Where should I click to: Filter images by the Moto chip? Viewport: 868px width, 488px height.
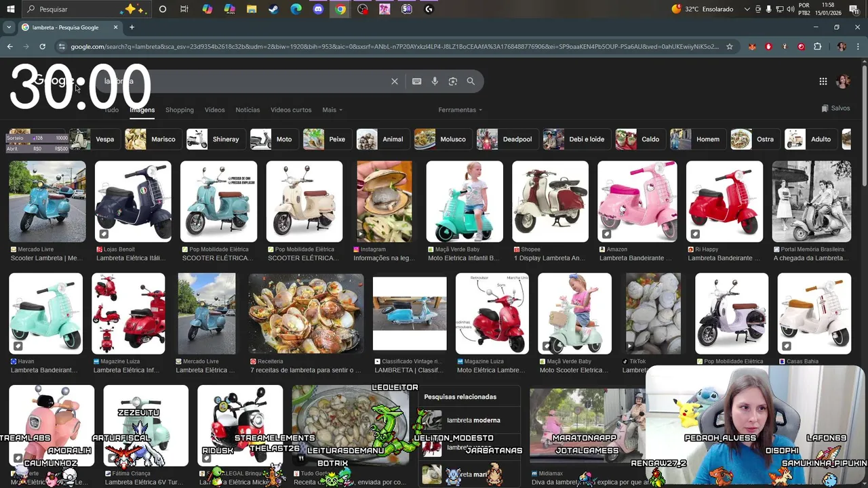tap(273, 139)
